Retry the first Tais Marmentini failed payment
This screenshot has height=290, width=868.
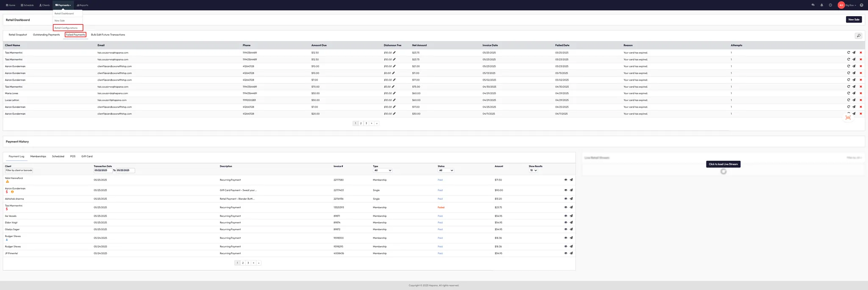pyautogui.click(x=849, y=53)
